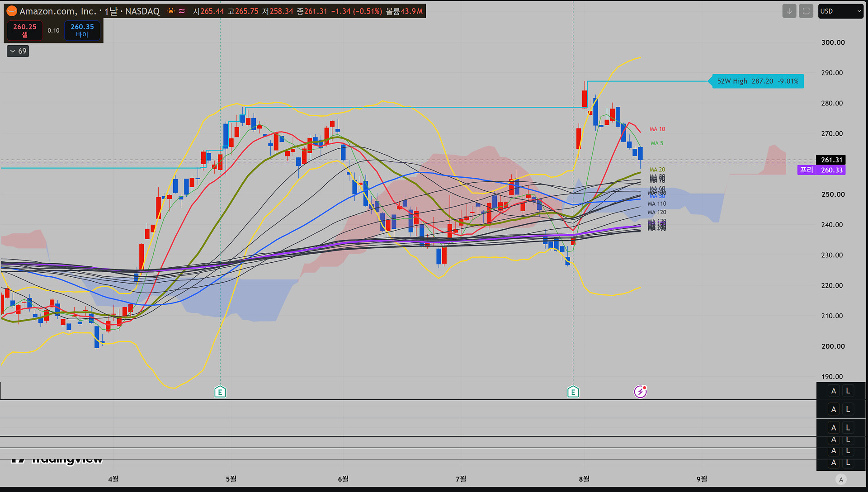Click the 5월 time axis label

tap(231, 478)
